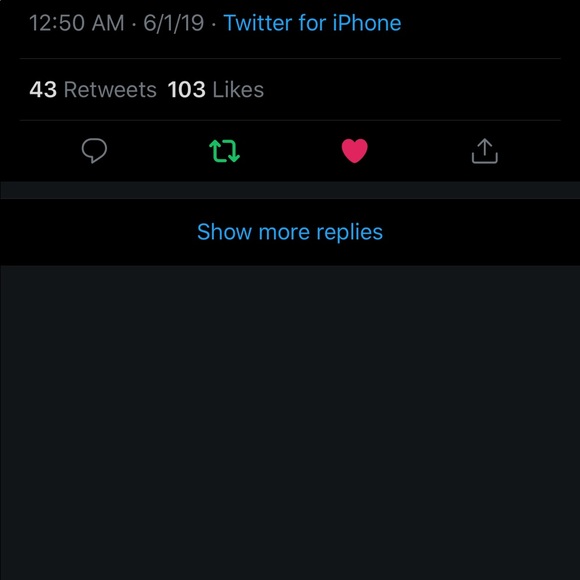The image size is (580, 580).
Task: Undo the retweet on this tweet
Action: (225, 151)
